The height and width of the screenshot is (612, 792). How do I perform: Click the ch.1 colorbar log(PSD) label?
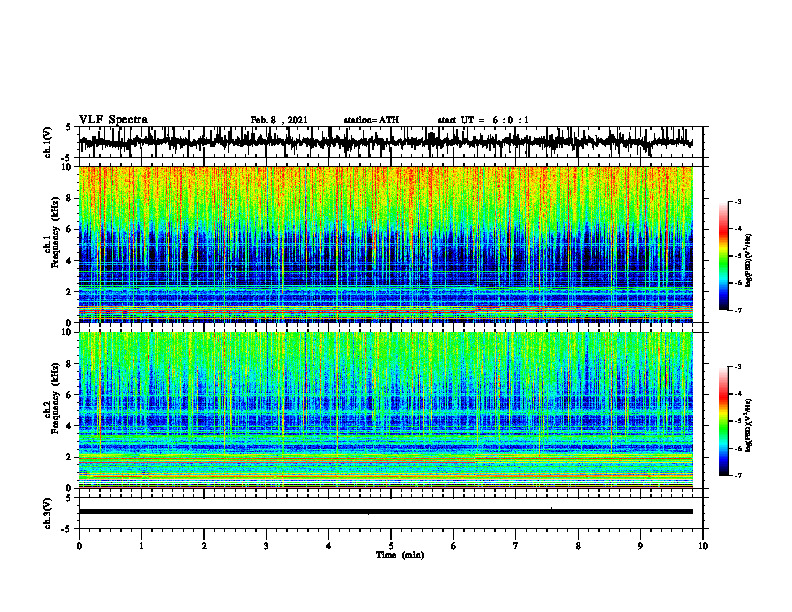click(749, 261)
